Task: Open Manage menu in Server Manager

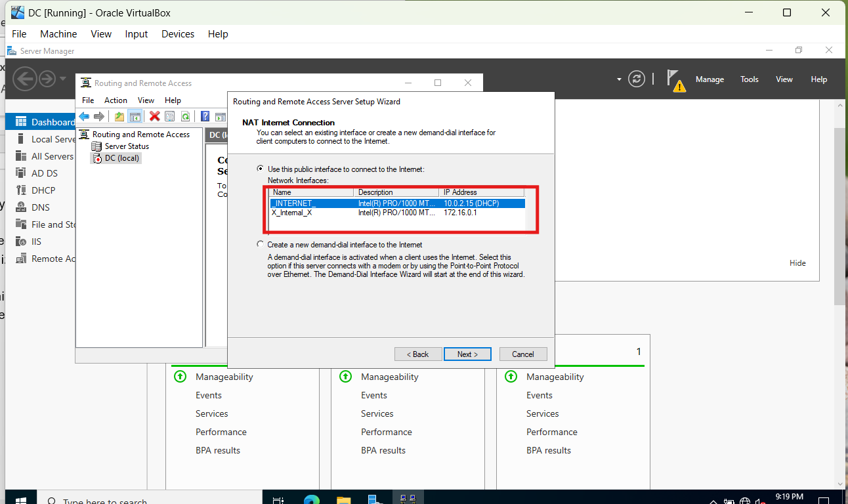Action: click(x=710, y=79)
